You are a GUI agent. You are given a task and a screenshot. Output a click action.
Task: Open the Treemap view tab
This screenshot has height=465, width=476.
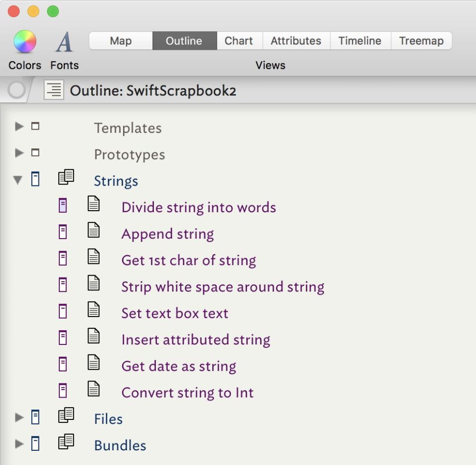421,41
